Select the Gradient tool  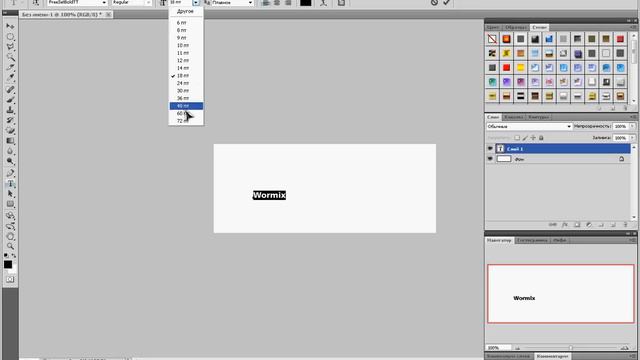click(x=10, y=141)
